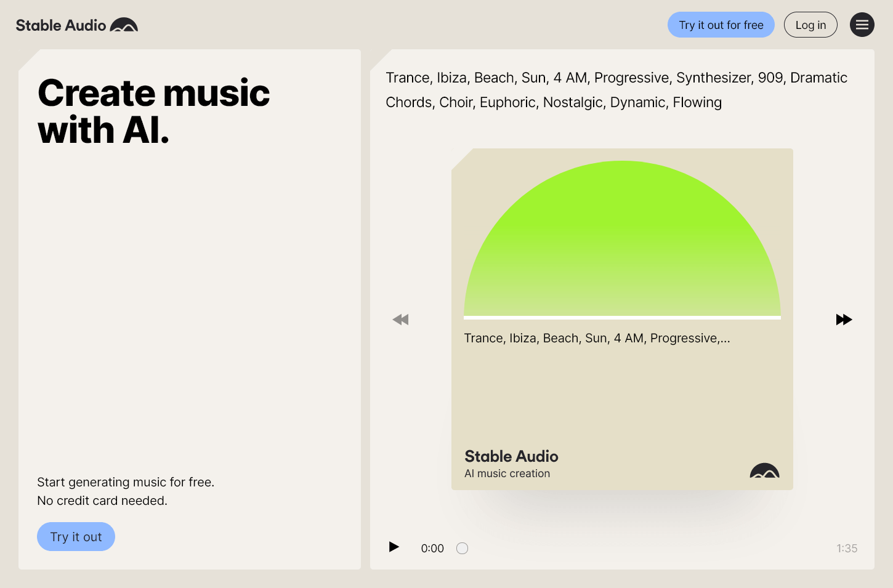This screenshot has height=588, width=893.
Task: Open the hamburger navigation menu
Action: [x=862, y=25]
